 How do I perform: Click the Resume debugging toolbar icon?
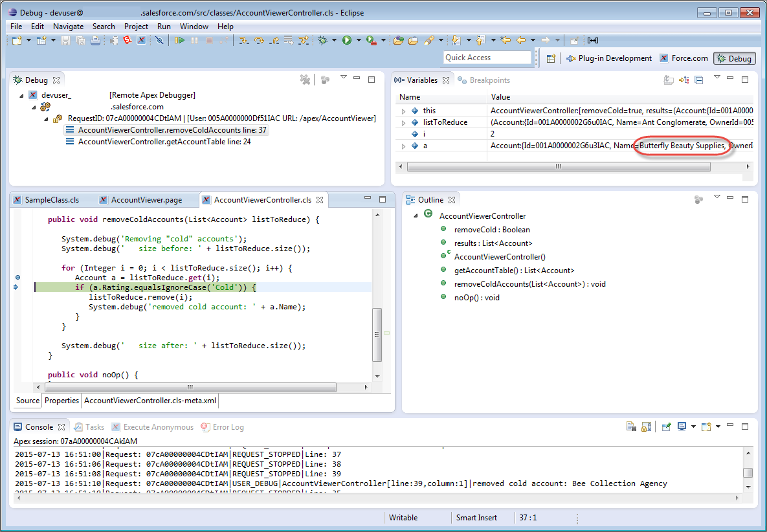179,41
